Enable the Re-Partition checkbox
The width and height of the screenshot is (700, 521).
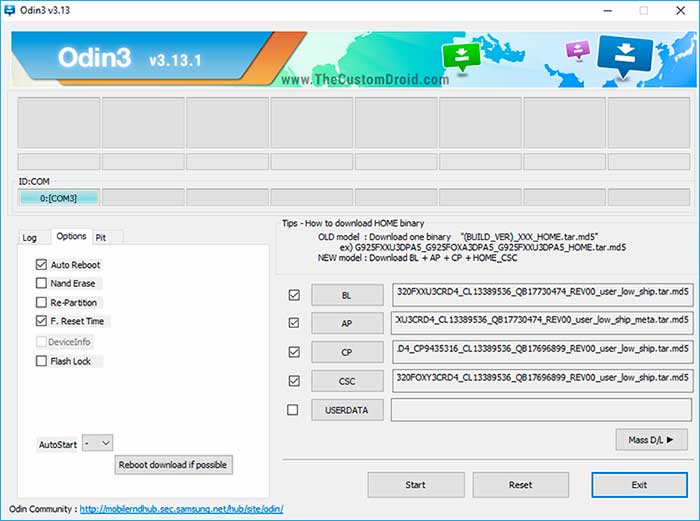coord(41,303)
